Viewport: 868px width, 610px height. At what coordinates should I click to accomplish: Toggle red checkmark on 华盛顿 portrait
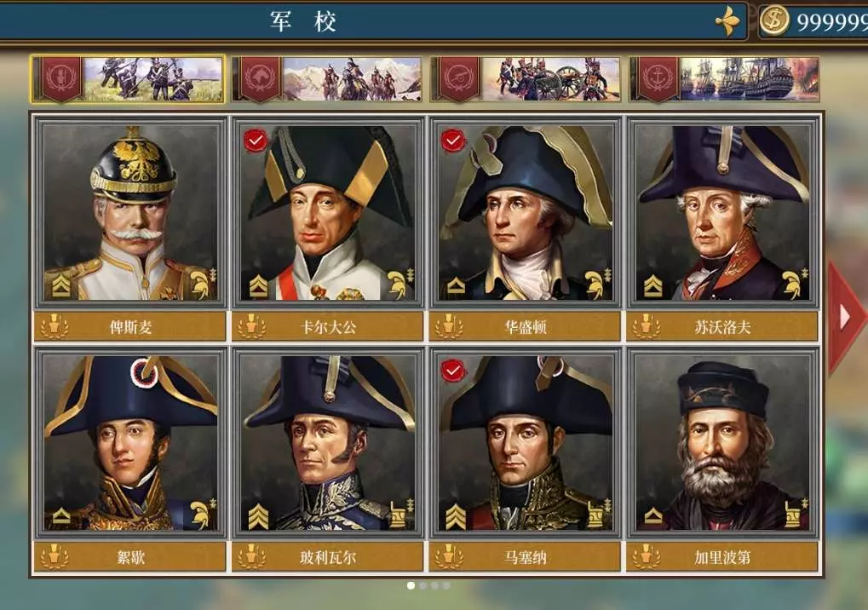click(453, 140)
